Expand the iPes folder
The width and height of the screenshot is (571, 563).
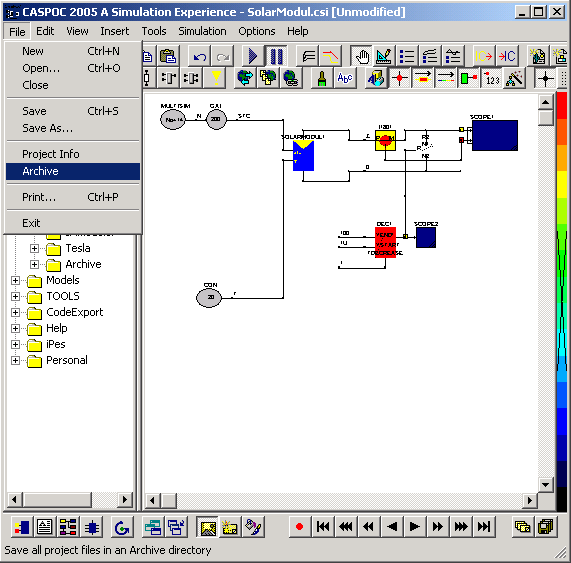point(15,345)
